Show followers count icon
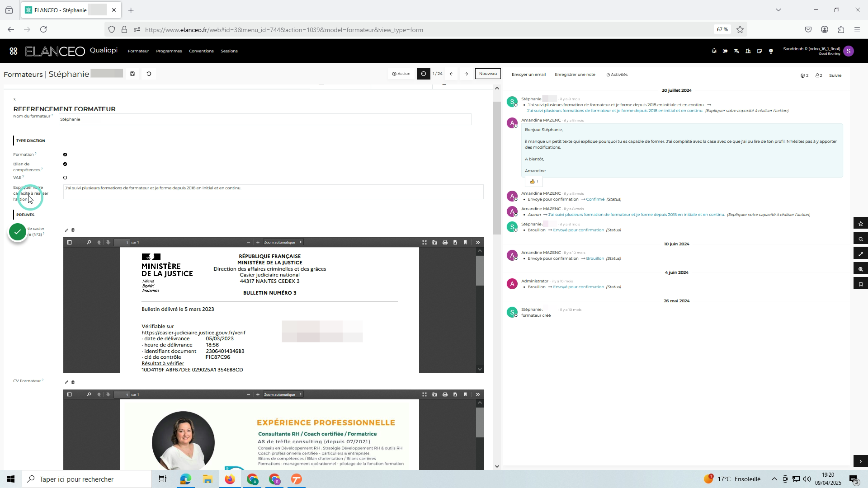Image resolution: width=868 pixels, height=488 pixels. pos(819,75)
